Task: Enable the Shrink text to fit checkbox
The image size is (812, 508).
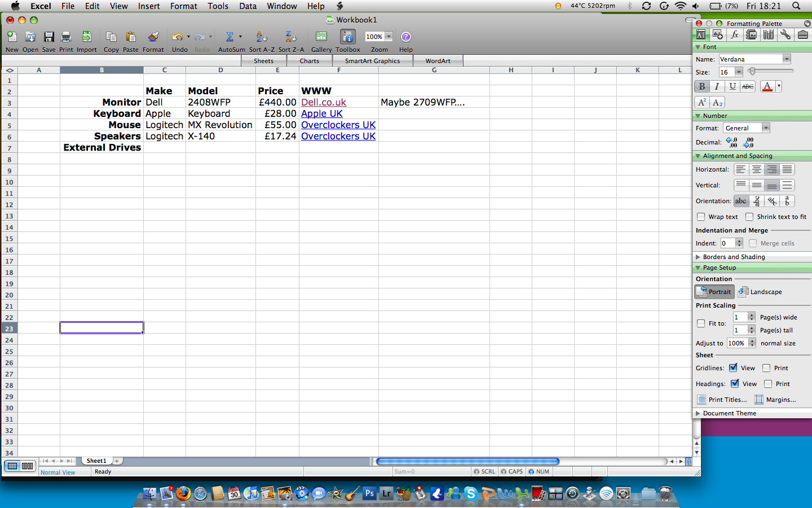Action: point(749,217)
